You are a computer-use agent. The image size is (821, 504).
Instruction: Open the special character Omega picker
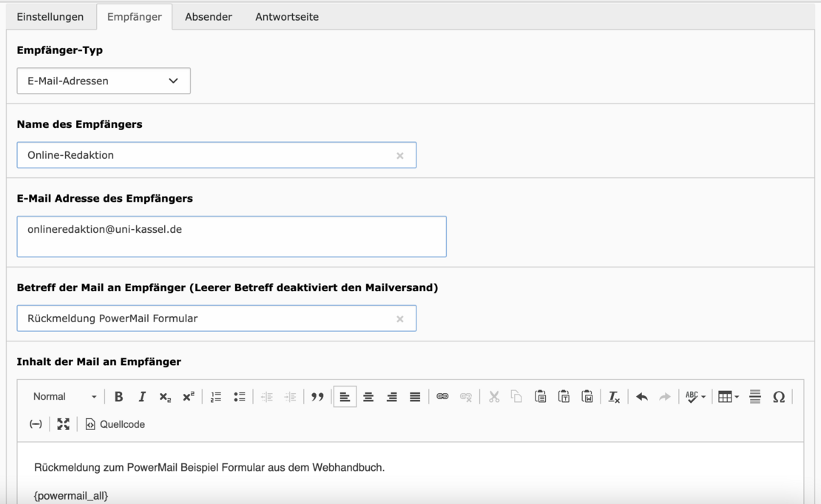pos(778,397)
